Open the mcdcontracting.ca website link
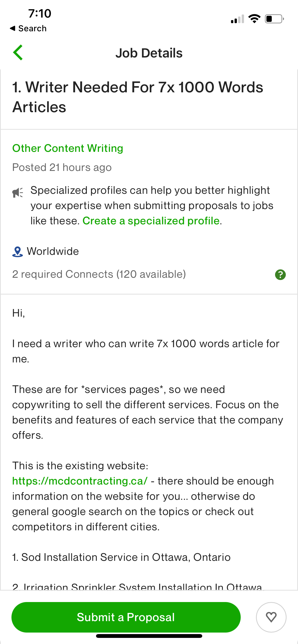The image size is (298, 644). click(80, 481)
